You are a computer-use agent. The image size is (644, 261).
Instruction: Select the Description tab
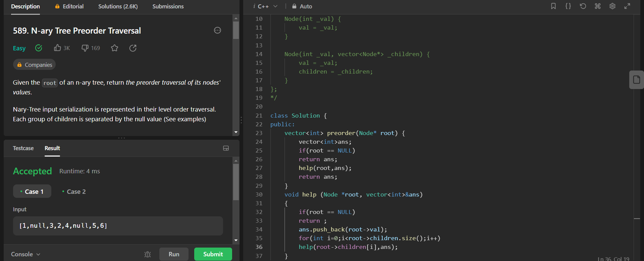tap(25, 6)
